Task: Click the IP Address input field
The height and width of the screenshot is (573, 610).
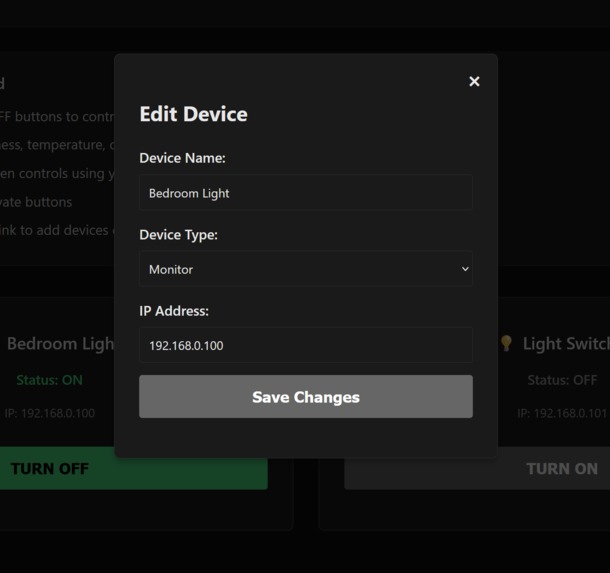Action: (x=306, y=345)
